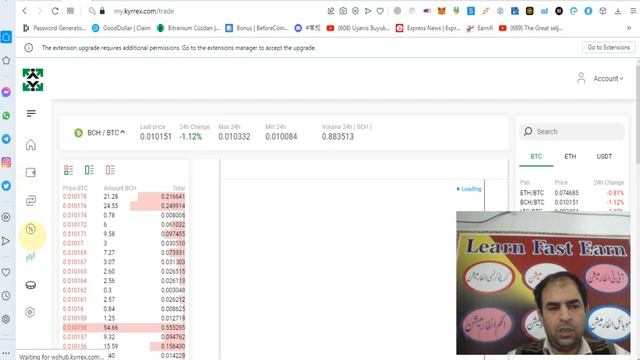The height and width of the screenshot is (360, 640).
Task: Open MetaMask fox extension icon
Action: coord(441,11)
